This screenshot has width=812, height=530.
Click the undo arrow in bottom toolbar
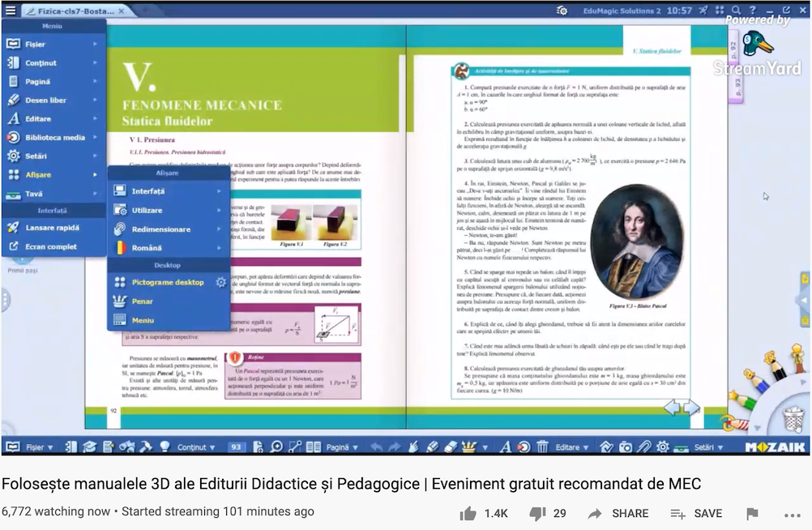tap(377, 447)
